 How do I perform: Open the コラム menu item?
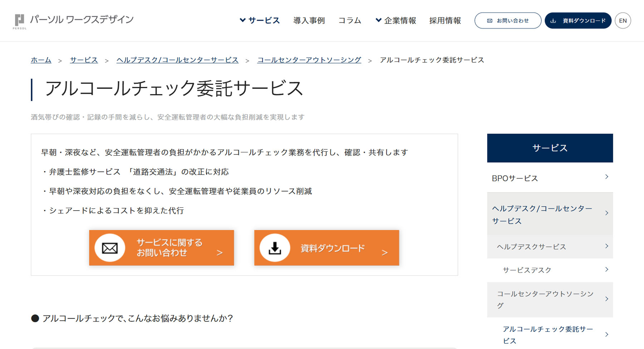[350, 20]
